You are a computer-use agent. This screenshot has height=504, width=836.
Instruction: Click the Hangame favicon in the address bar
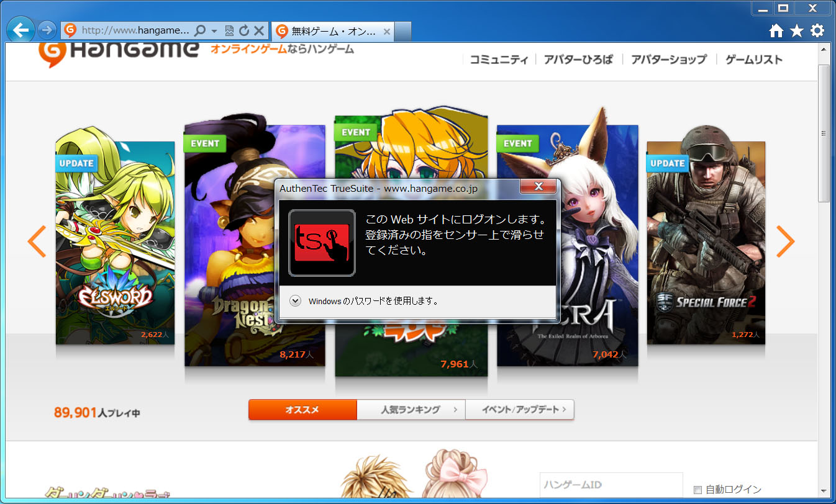pyautogui.click(x=71, y=30)
